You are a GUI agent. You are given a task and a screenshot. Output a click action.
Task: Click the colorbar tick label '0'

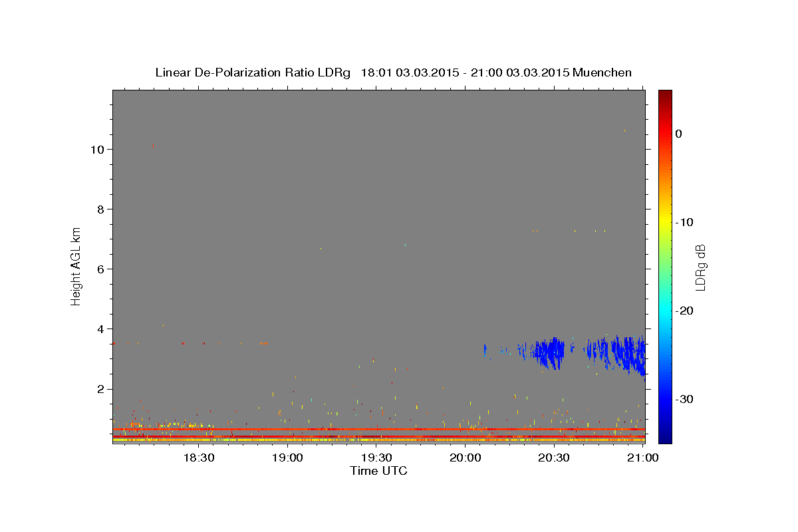[x=679, y=134]
